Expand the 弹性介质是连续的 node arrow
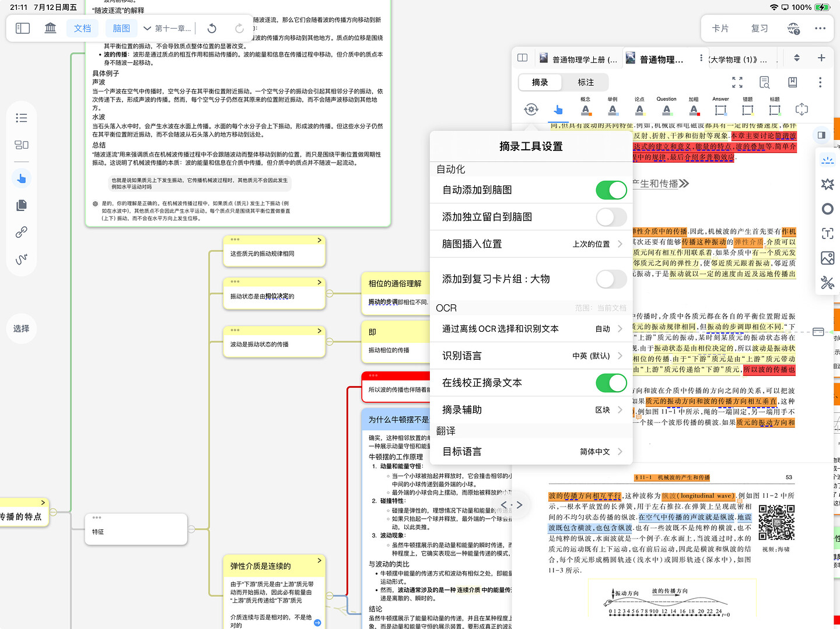The height and width of the screenshot is (629, 840). pyautogui.click(x=319, y=561)
